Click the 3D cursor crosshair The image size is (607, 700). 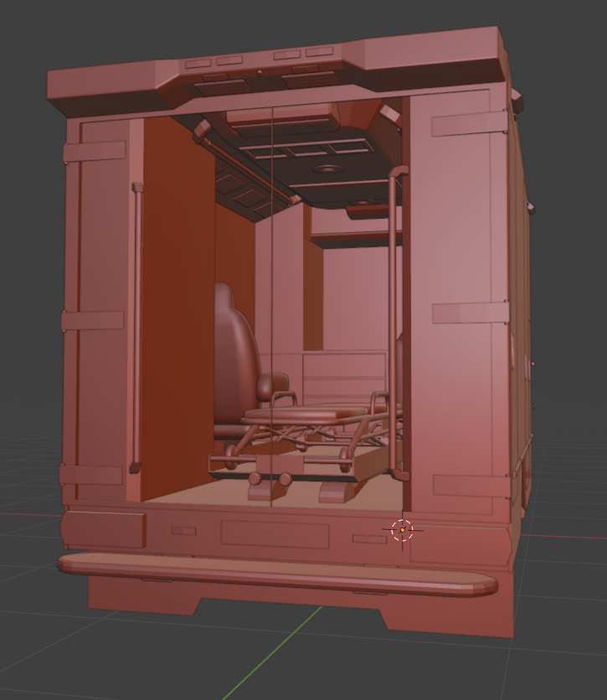tap(403, 530)
